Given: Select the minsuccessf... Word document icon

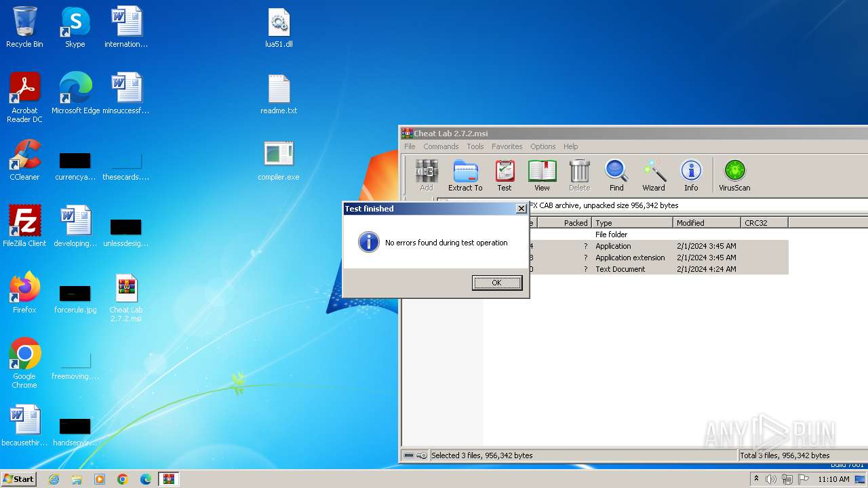Looking at the screenshot, I should [x=126, y=94].
